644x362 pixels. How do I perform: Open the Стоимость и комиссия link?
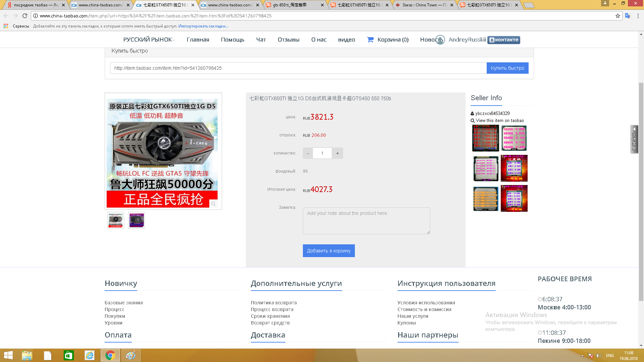pyautogui.click(x=424, y=309)
